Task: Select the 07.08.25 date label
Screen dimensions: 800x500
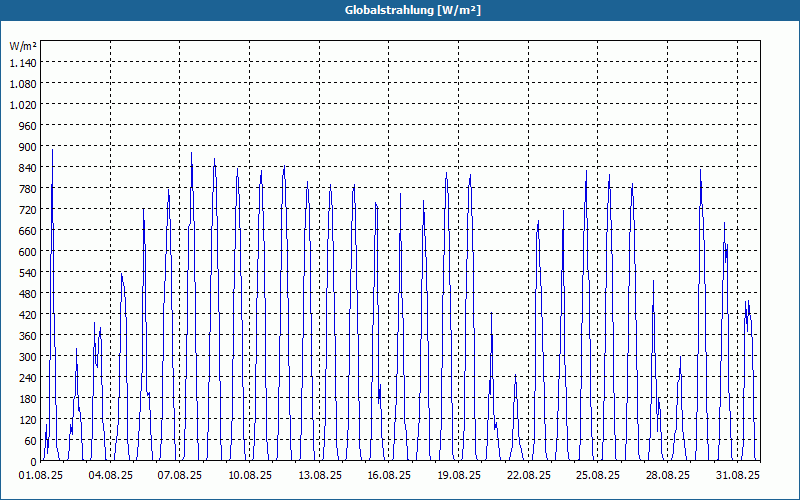Action: tap(180, 476)
